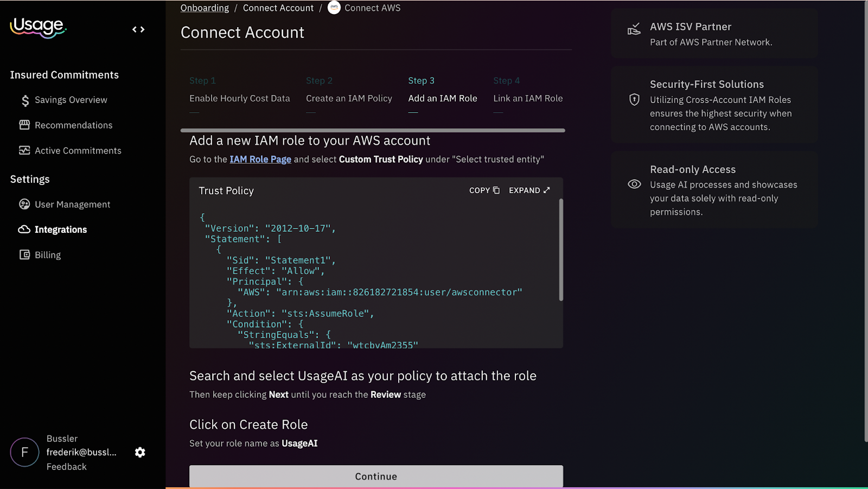Click the AWS principal ARN line

[380, 292]
